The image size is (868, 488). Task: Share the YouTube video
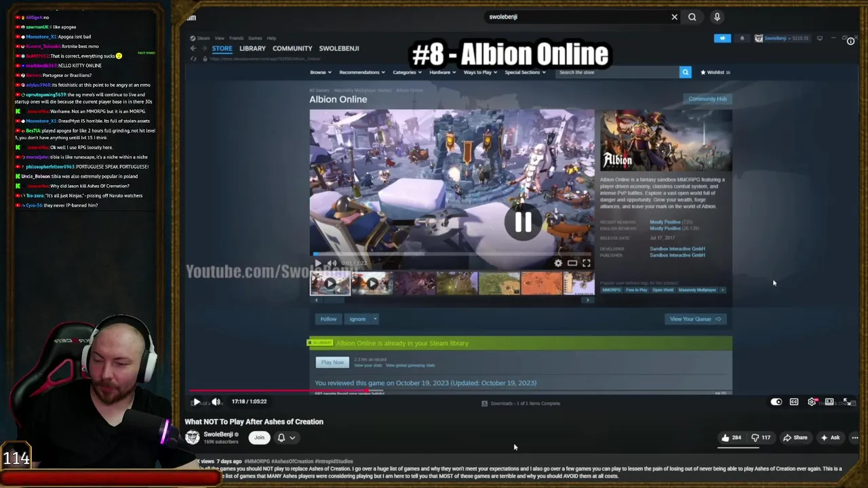pyautogui.click(x=795, y=438)
